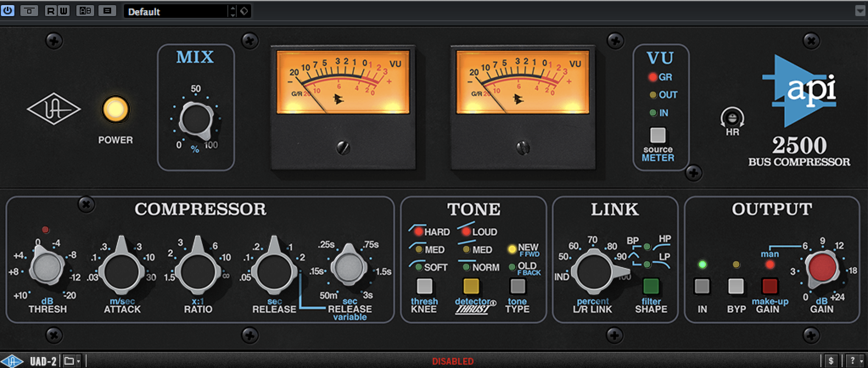Click the source METER button
The image size is (868, 368).
[658, 135]
